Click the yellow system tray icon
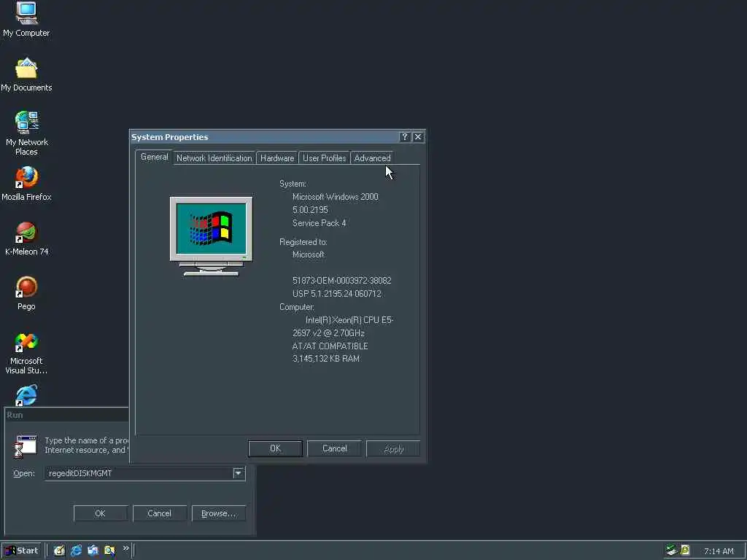 685,551
